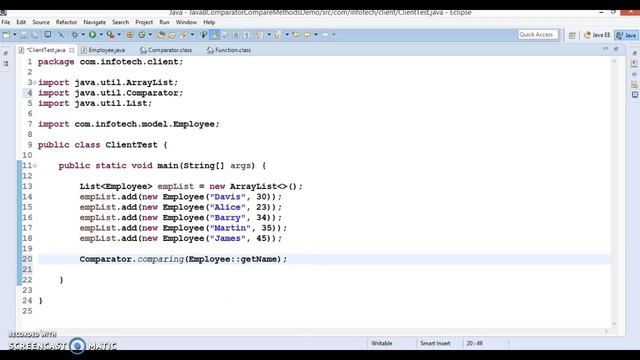Screen dimensions: 640x360
Task: Expand the Debug configurations dropdown arrow
Action: [x=83, y=35]
